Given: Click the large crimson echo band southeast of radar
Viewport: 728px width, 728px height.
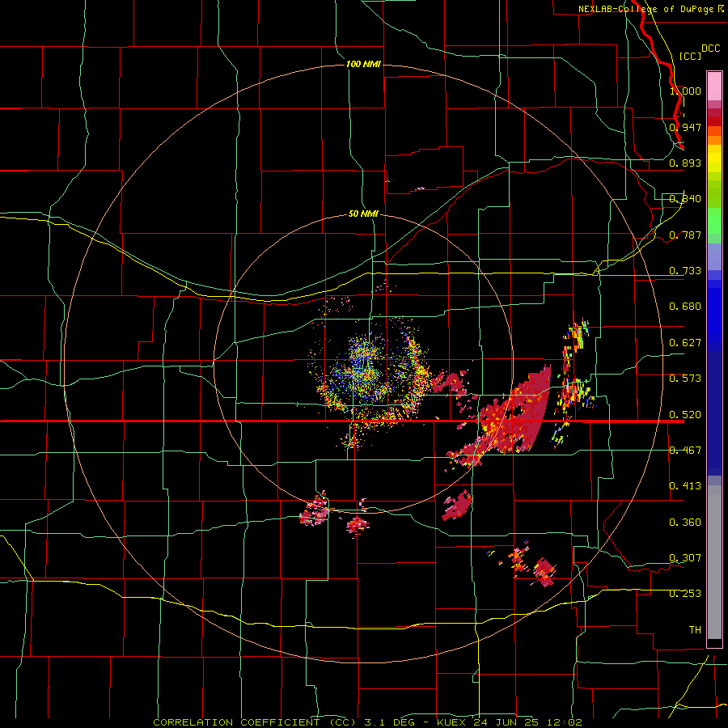Looking at the screenshot, I should click(x=515, y=413).
